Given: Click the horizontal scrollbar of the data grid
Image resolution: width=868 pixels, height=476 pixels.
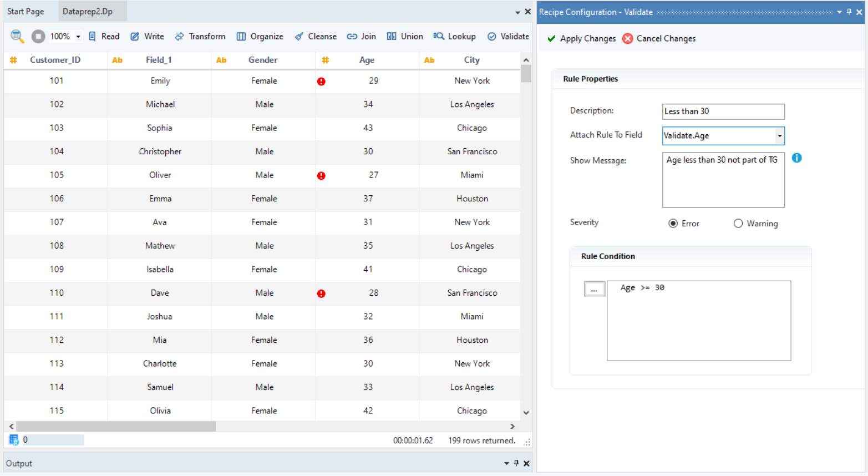Looking at the screenshot, I should pos(116,426).
